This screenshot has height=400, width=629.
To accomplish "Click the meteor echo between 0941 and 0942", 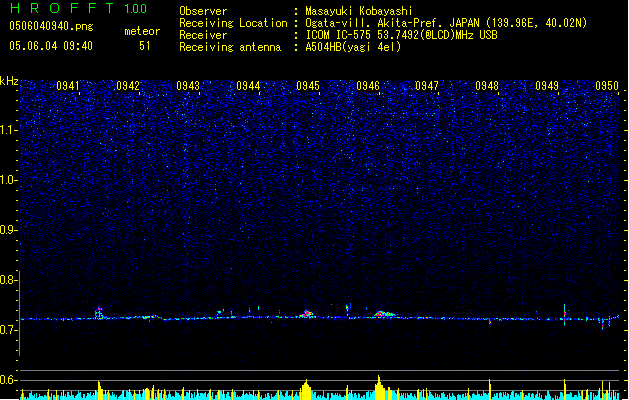I will coord(99,313).
